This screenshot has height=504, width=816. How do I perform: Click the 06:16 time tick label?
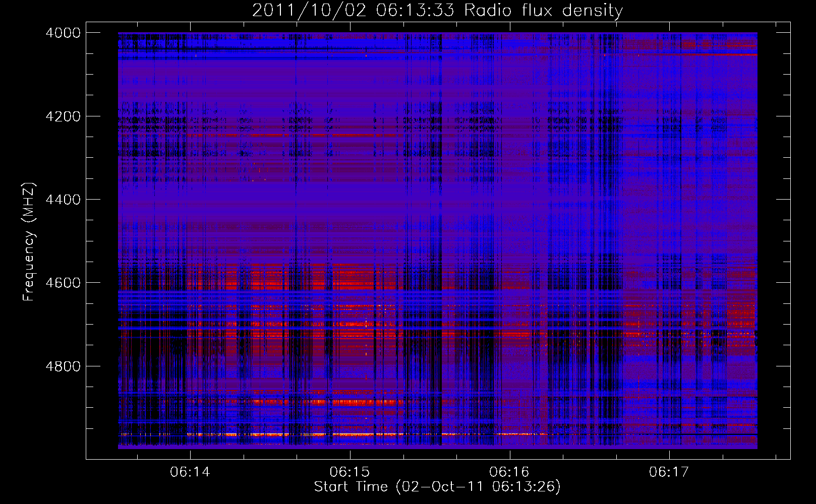509,472
